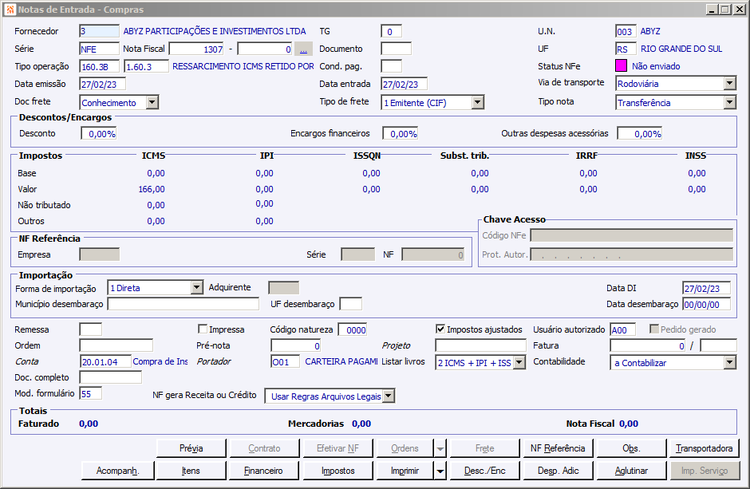Click the Município desembaraço input field

pos(183,304)
